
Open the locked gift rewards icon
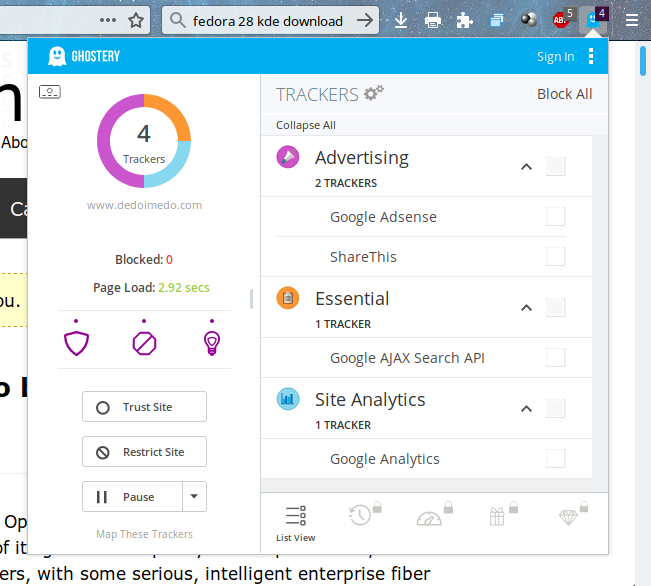coord(499,515)
